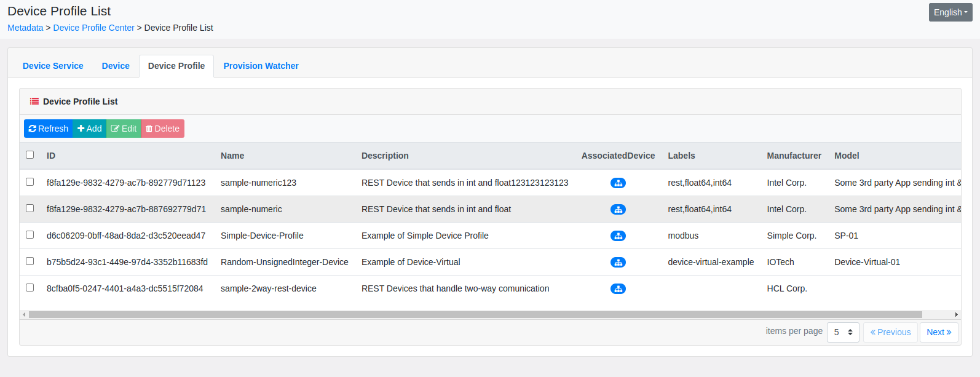The image size is (980, 377).
Task: Show associated devices for Random-UnsignedInteger-Device
Action: (x=618, y=262)
